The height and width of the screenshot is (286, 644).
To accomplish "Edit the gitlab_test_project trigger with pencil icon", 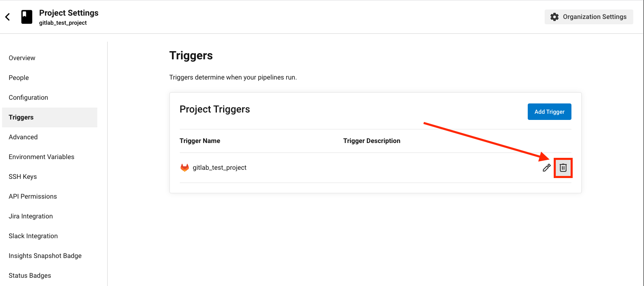I will (547, 168).
